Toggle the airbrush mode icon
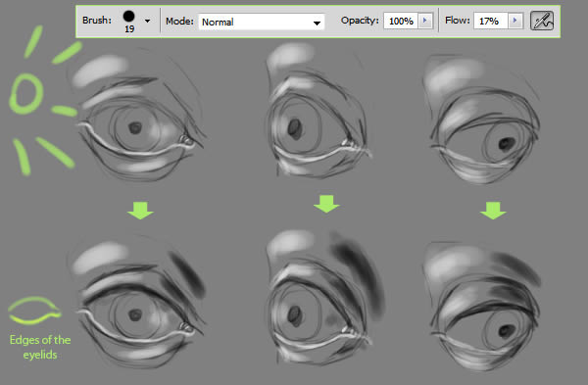 coord(542,21)
